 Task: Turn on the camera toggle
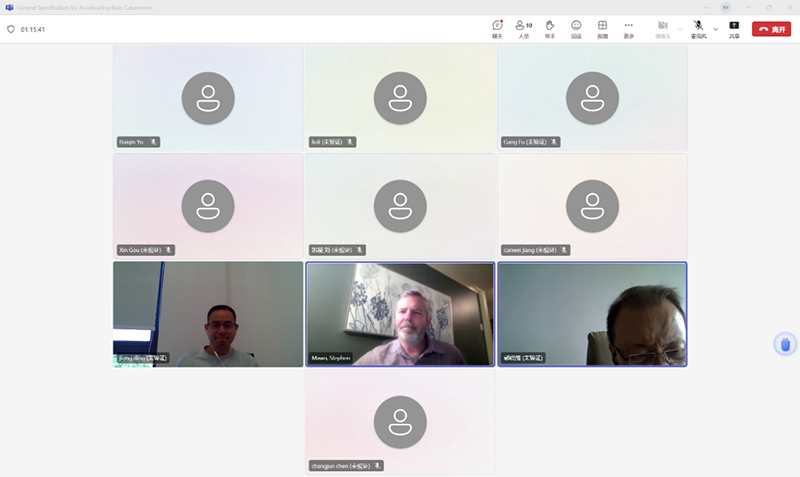coord(663,29)
